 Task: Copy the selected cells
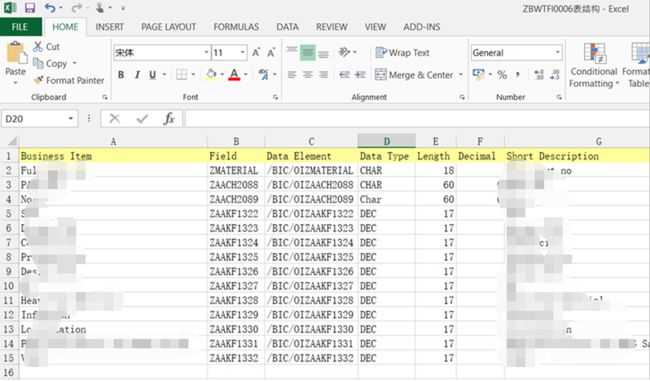pos(50,63)
